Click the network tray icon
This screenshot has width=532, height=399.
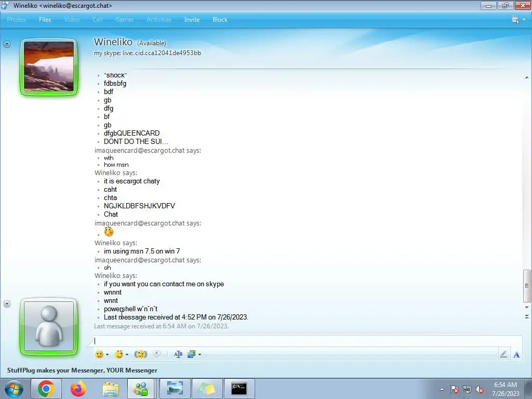coord(467,389)
